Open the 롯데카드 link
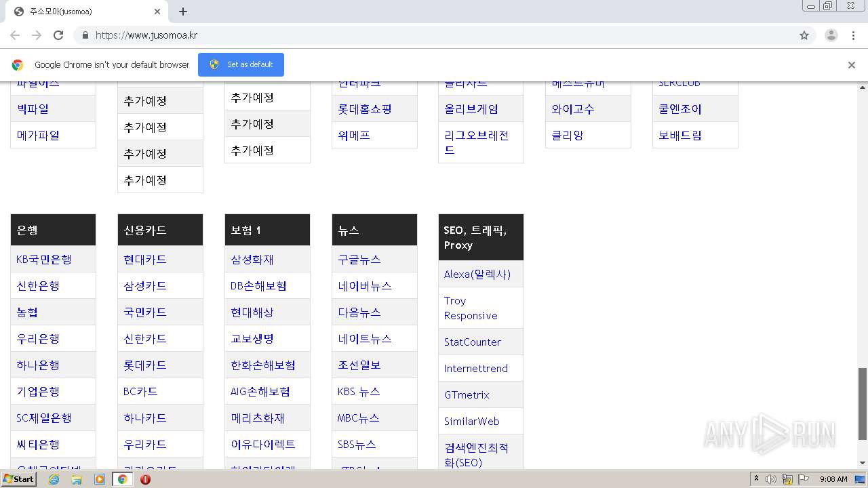868x488 pixels. tap(145, 365)
